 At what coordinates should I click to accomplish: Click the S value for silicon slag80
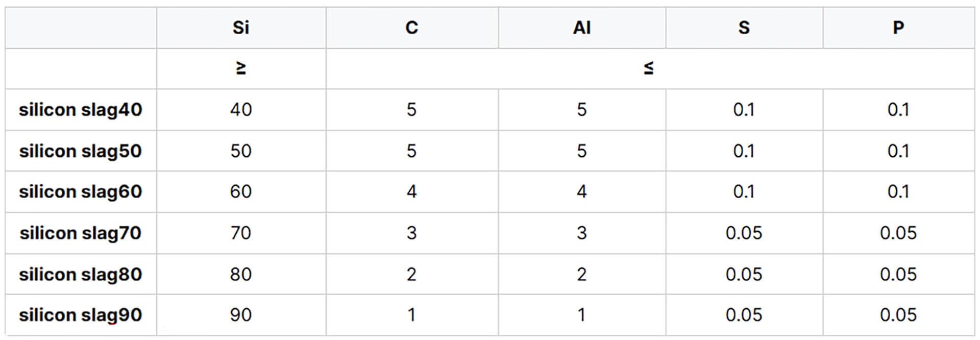[x=744, y=275]
